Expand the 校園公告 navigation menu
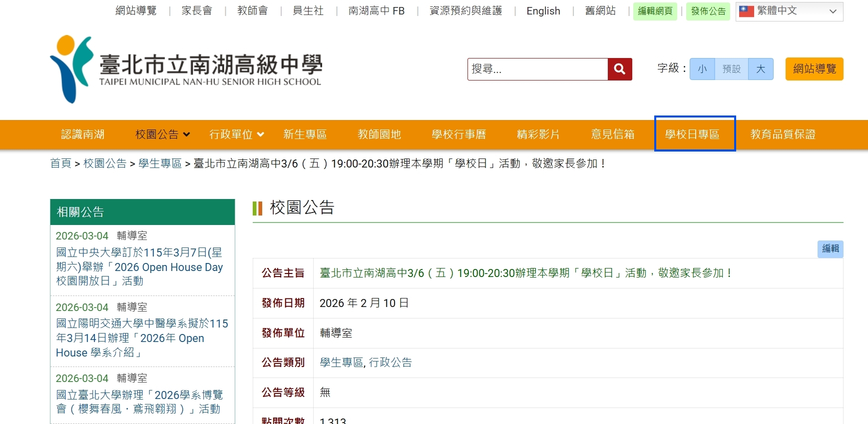Image resolution: width=868 pixels, height=424 pixels. pyautogui.click(x=162, y=134)
